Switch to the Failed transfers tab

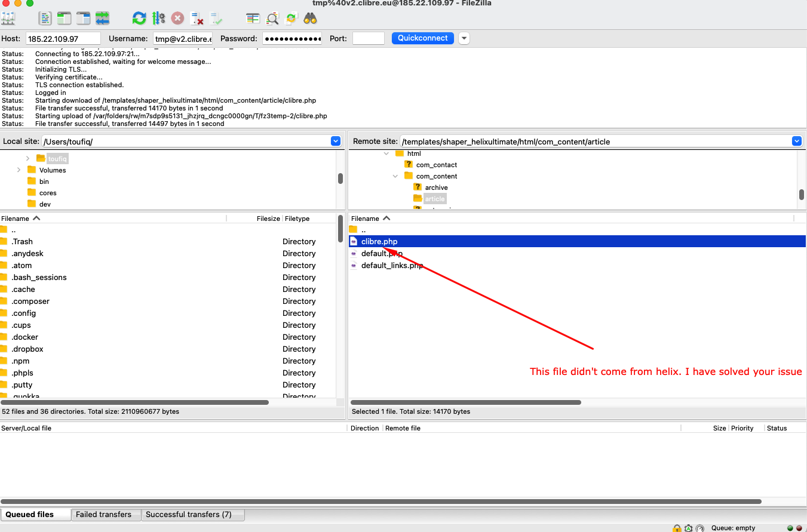(x=103, y=514)
